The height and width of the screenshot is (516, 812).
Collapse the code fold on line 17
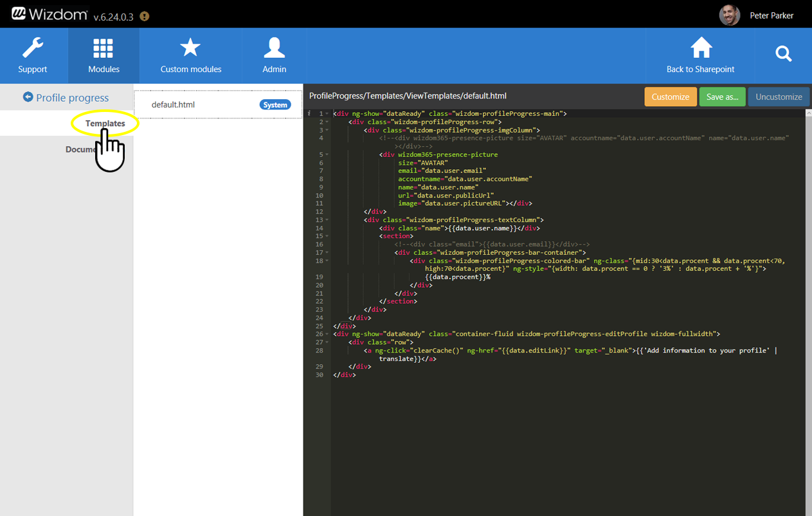pos(327,253)
